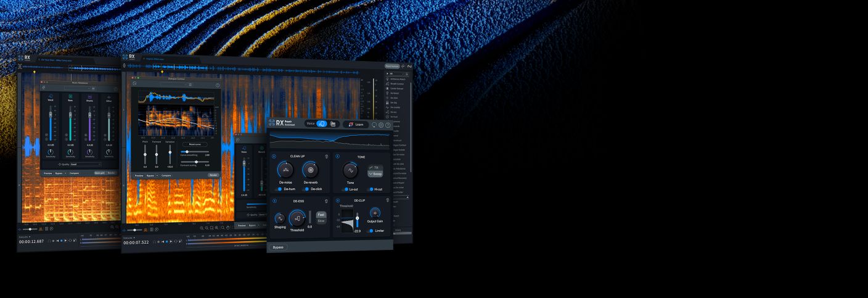Toggle the Hi-cut switch
Viewport: 868px width, 298px height.
[370, 189]
